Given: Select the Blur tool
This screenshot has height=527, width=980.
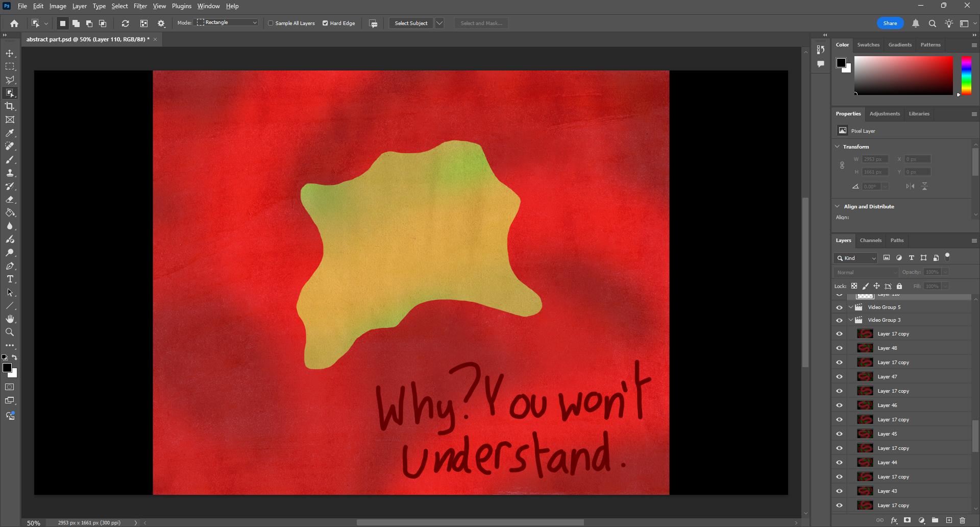Looking at the screenshot, I should pos(10,226).
